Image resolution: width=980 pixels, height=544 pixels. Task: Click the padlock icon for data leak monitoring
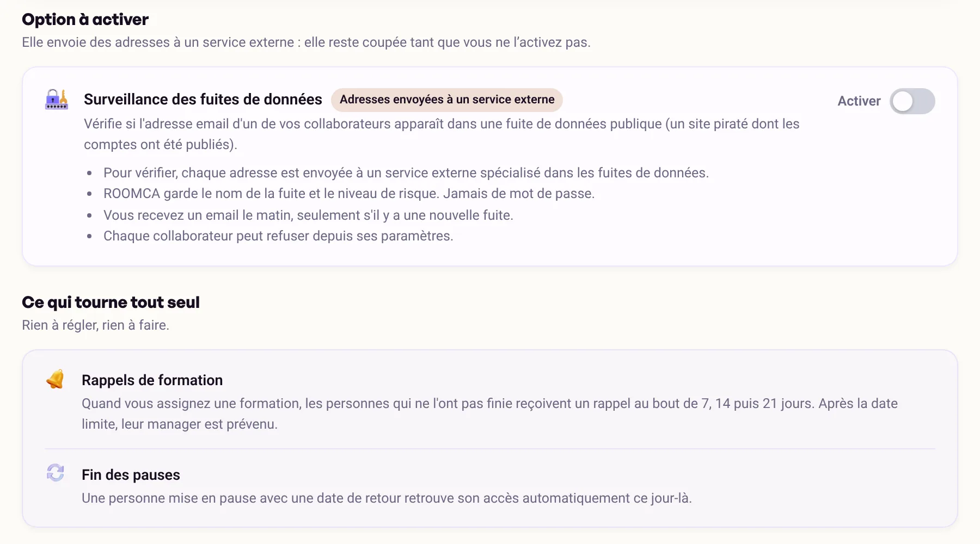[x=57, y=100]
